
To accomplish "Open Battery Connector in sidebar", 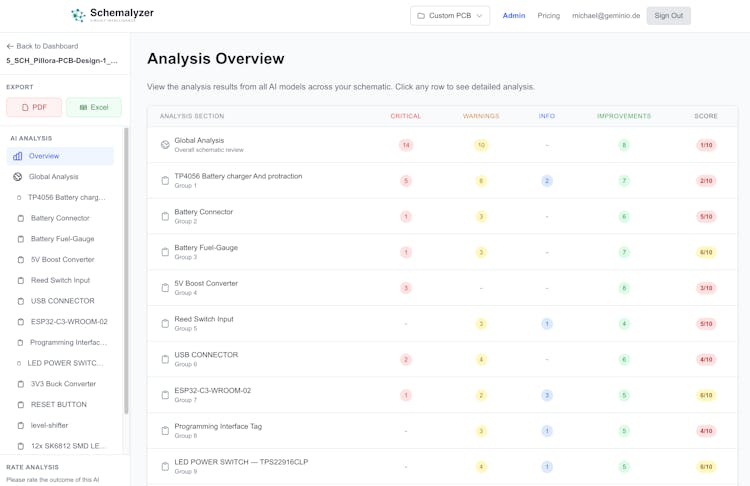I will (x=60, y=218).
